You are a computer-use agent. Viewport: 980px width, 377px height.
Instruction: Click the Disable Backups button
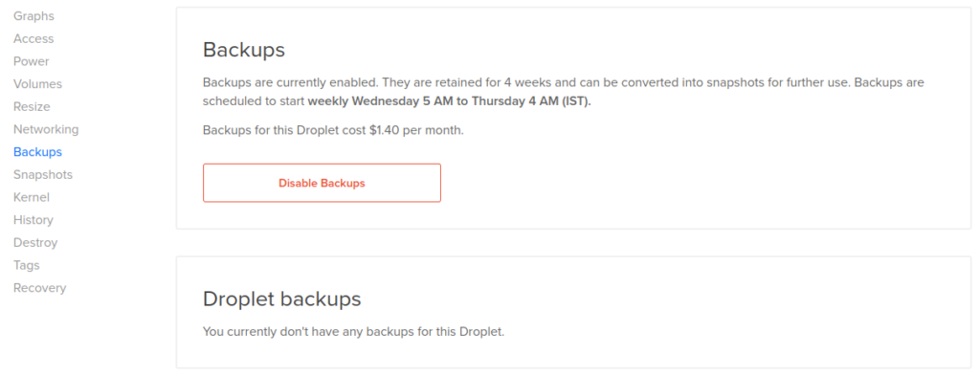[x=322, y=183]
